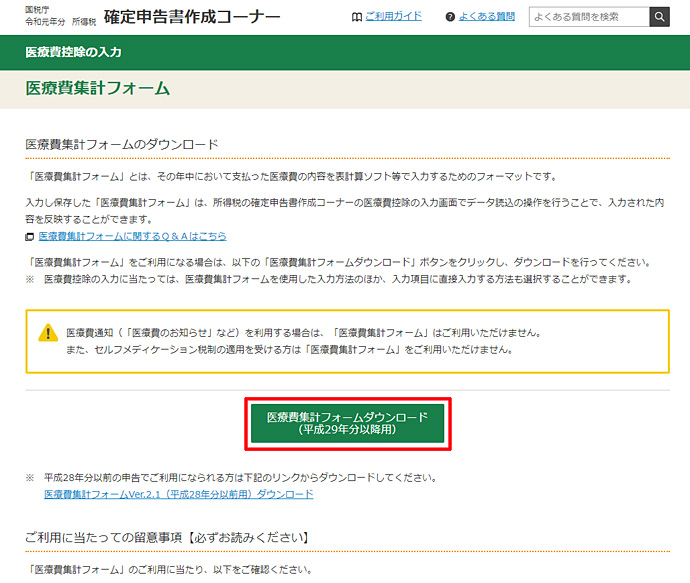Click the 医療費通知 warning message first line
Image resolution: width=690 pixels, height=583 pixels.
coord(304,333)
